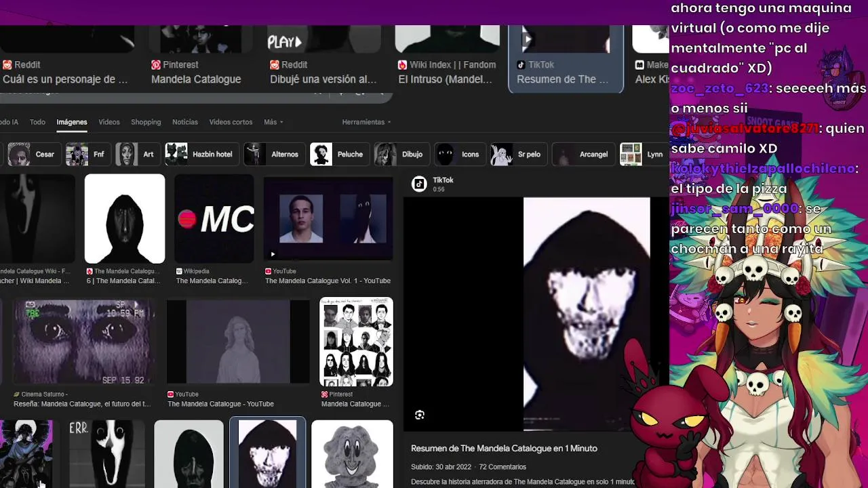This screenshot has width=868, height=488.
Task: Open the Noticias tab
Action: pyautogui.click(x=185, y=122)
